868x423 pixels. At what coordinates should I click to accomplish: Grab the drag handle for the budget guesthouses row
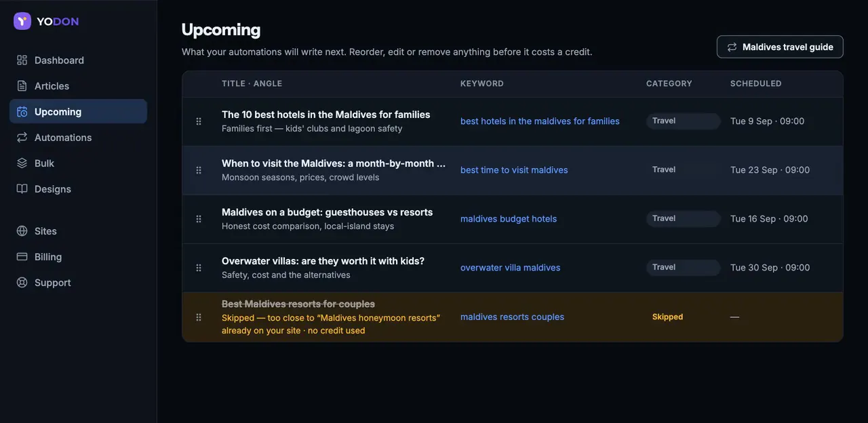[199, 219]
